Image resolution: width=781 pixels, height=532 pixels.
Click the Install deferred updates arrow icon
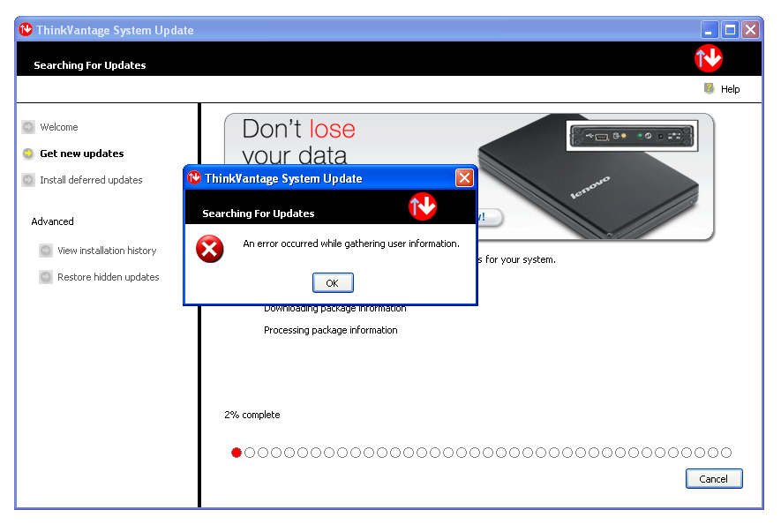pyautogui.click(x=28, y=180)
